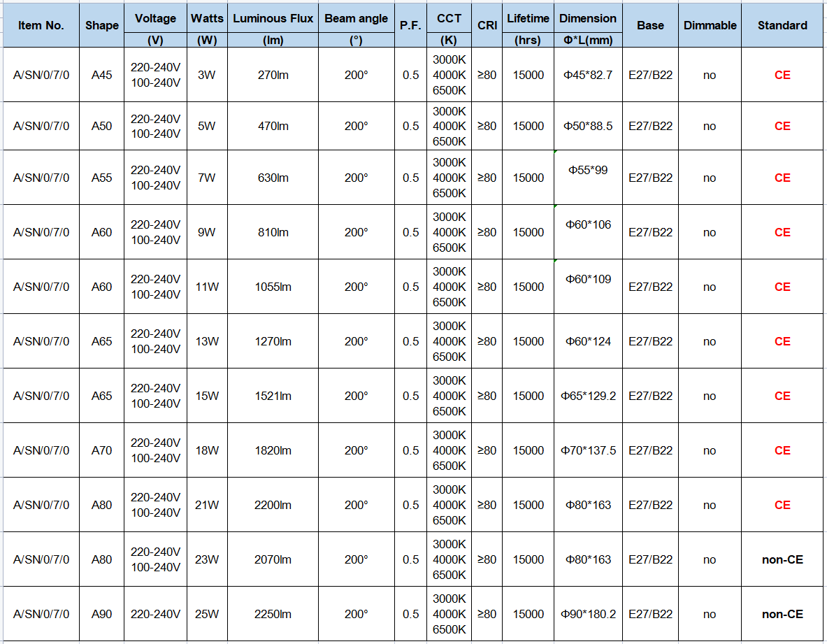Click the Φ50*88.5 dimension cell

click(588, 126)
